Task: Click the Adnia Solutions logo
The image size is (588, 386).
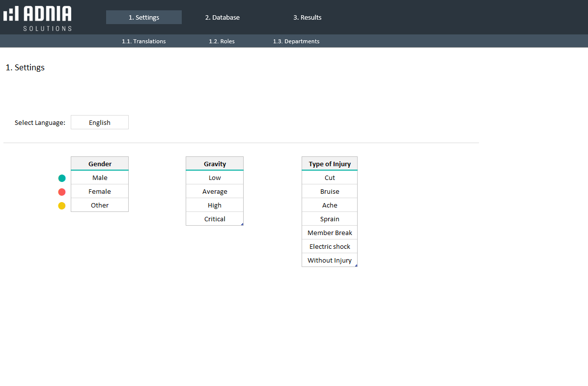Action: coord(38,19)
